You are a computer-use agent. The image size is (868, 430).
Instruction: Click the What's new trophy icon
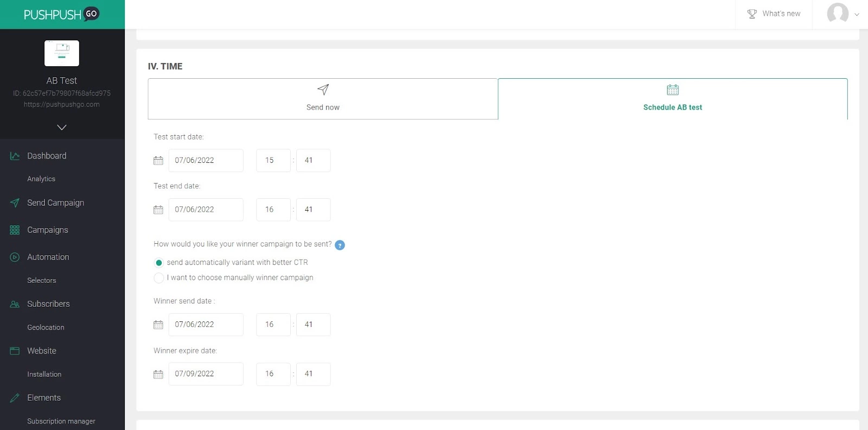point(752,14)
